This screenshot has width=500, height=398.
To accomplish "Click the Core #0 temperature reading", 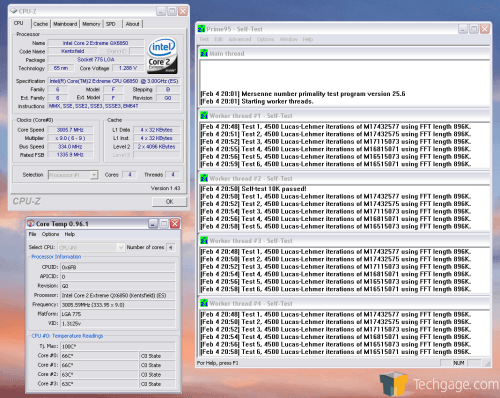I will [x=100, y=356].
